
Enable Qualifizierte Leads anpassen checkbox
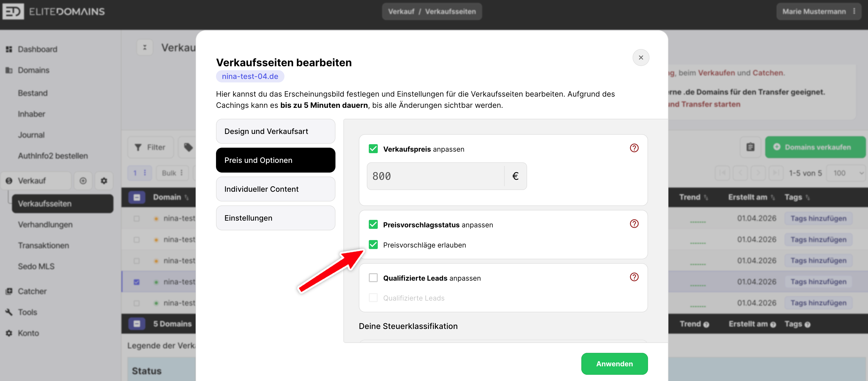coord(373,278)
